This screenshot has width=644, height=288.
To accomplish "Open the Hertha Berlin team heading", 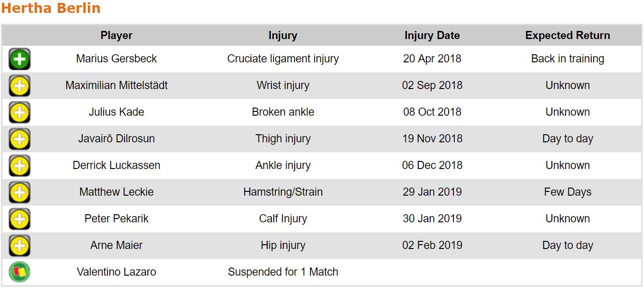I will tap(51, 8).
